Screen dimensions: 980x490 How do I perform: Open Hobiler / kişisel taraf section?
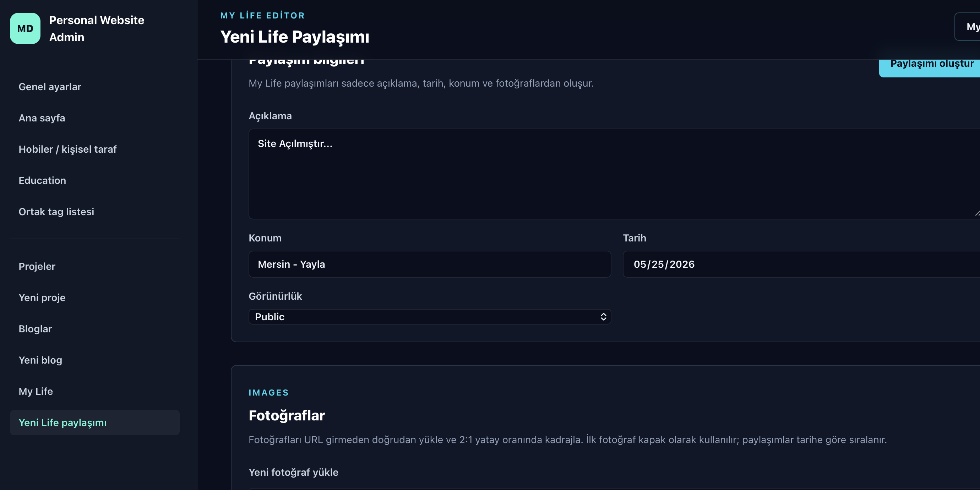coord(67,149)
